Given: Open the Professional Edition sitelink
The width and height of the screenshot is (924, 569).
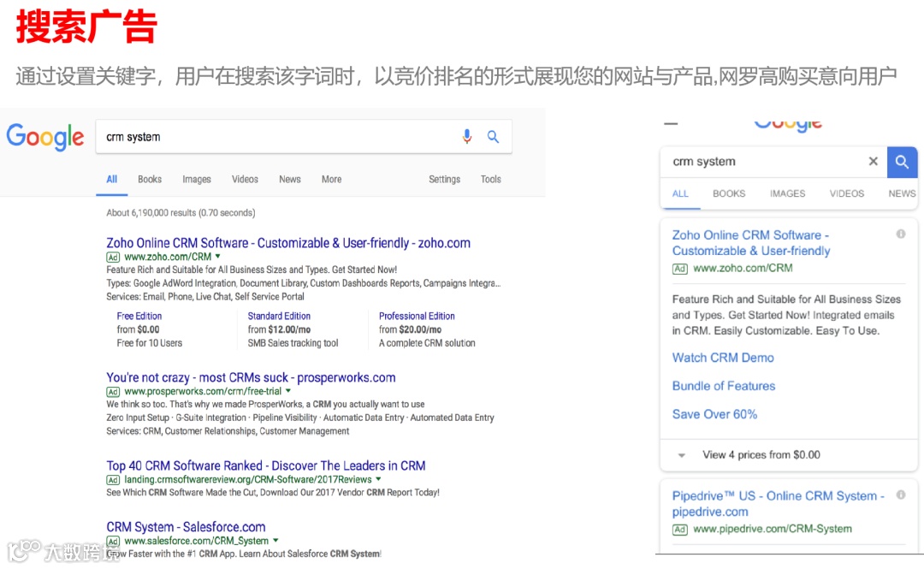Looking at the screenshot, I should tap(417, 316).
